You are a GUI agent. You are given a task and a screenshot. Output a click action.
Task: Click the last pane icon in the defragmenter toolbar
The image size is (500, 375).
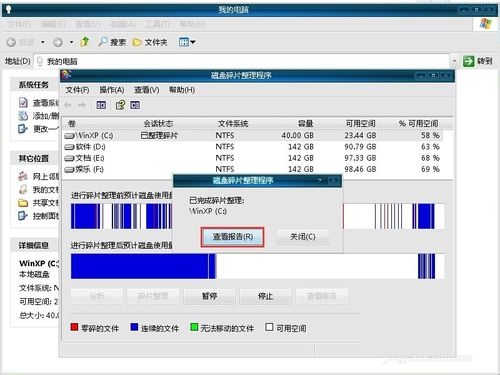(x=135, y=105)
